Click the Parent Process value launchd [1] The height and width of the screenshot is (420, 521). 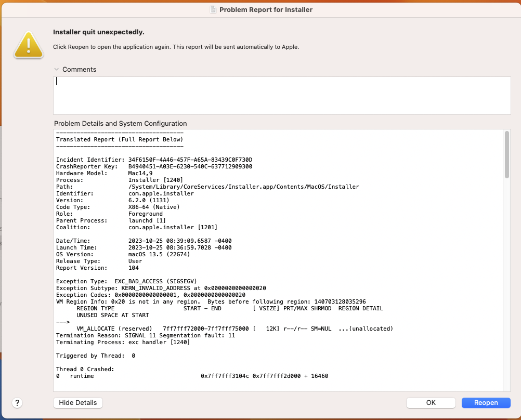click(147, 220)
